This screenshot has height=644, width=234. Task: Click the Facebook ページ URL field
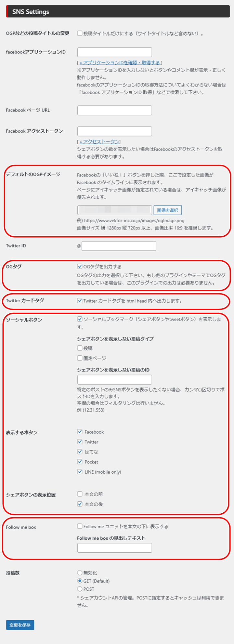[115, 110]
